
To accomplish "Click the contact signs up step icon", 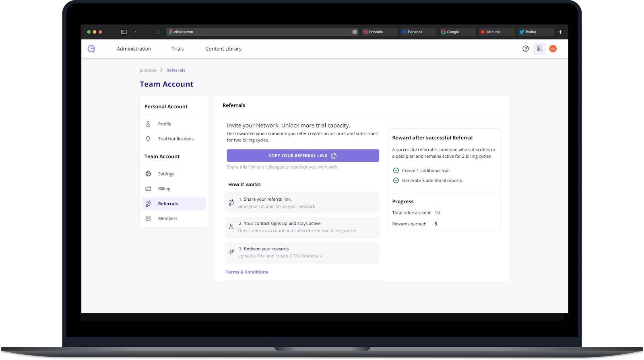I will pos(231,226).
